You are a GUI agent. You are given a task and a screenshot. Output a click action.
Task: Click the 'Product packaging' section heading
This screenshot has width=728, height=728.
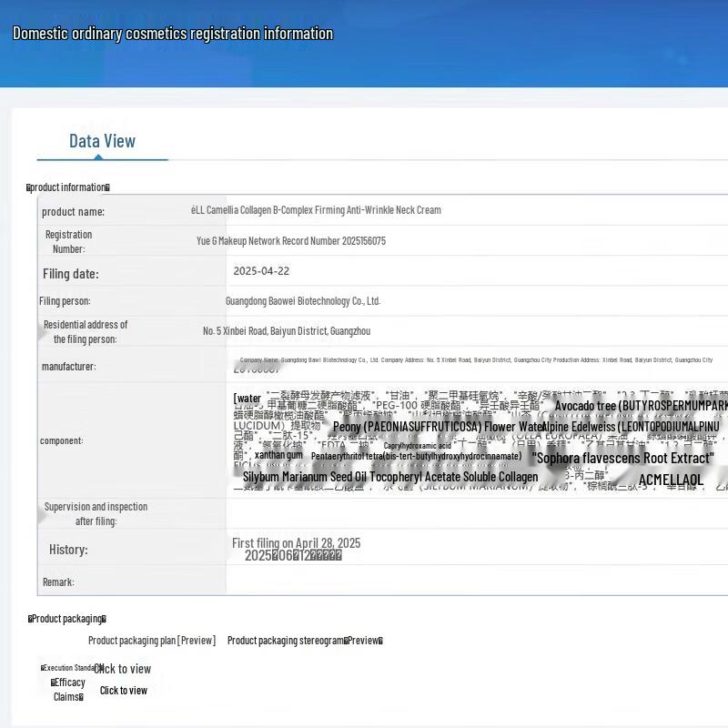pos(66,619)
